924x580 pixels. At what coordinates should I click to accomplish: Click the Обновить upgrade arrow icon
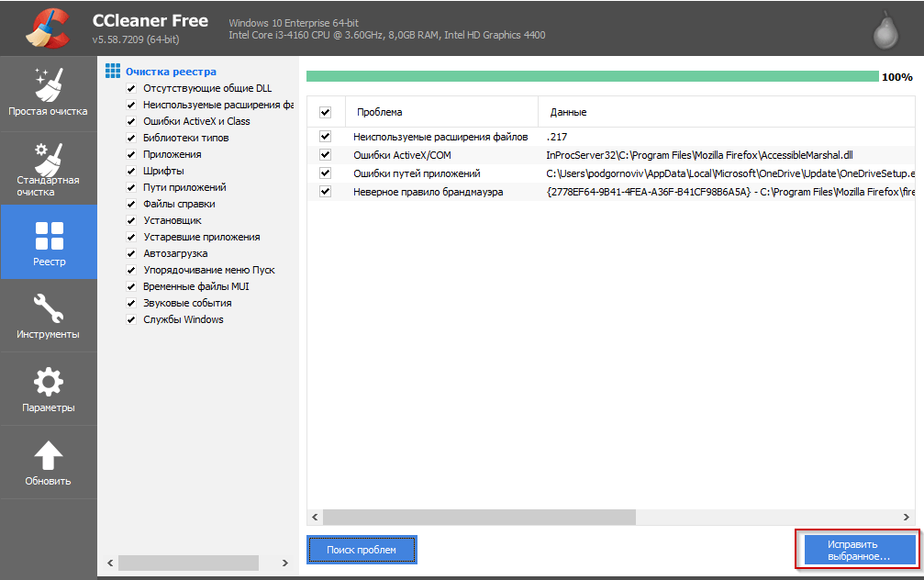pos(49,457)
